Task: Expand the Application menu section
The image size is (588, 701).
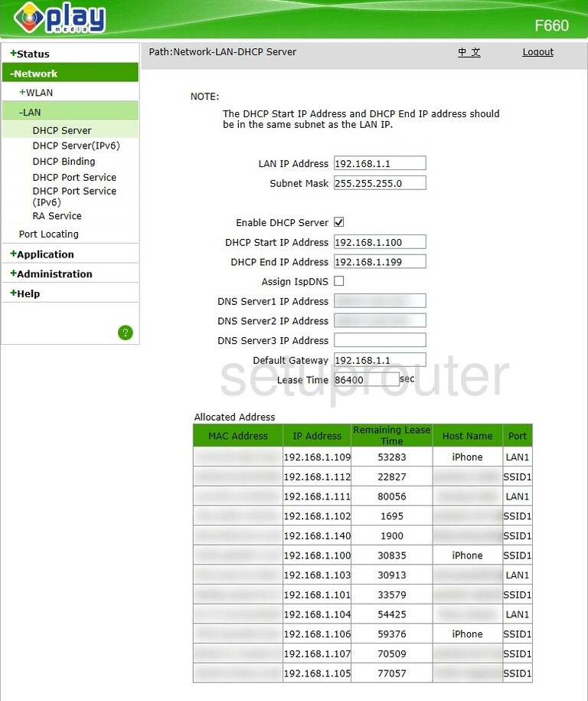Action: click(42, 254)
